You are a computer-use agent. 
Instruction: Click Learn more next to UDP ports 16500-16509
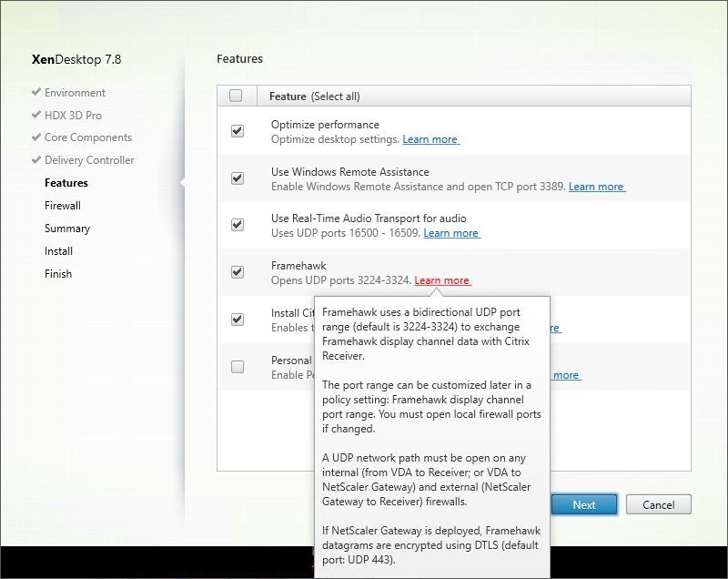click(x=451, y=233)
